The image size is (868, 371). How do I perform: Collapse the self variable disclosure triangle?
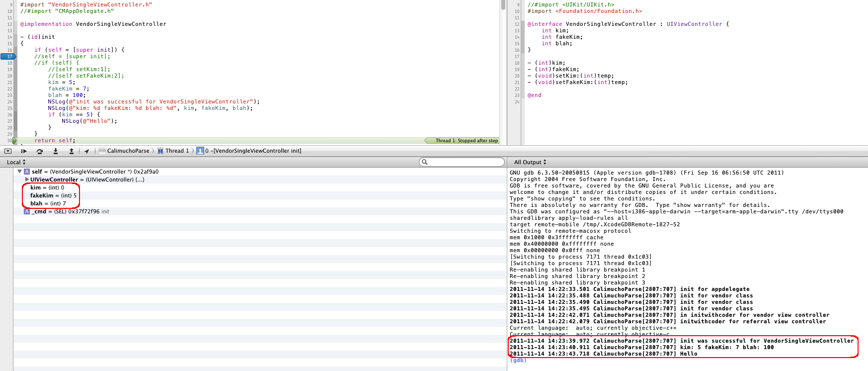20,172
